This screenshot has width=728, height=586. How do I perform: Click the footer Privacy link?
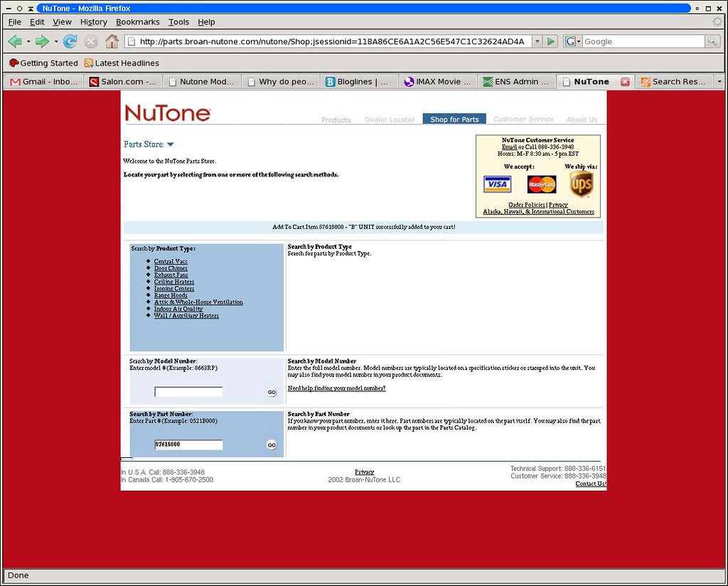coord(365,472)
